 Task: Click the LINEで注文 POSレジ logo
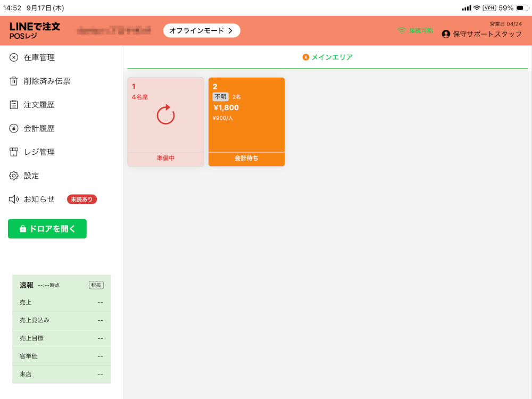click(35, 30)
